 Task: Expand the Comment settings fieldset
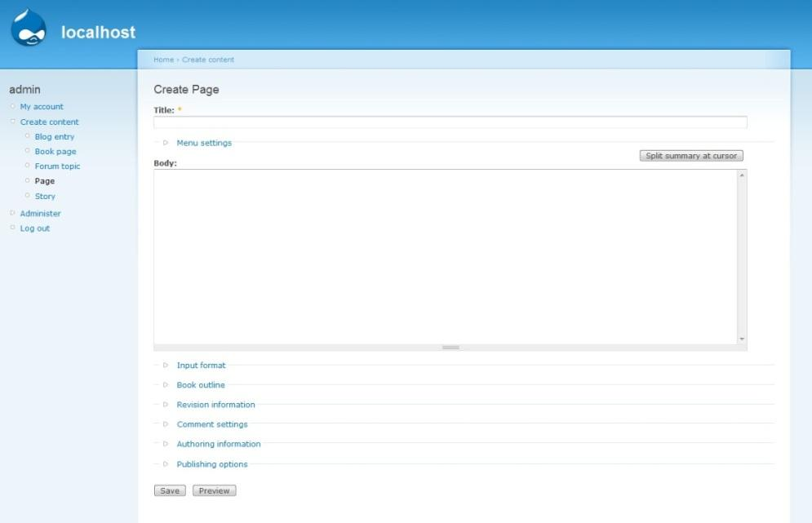[212, 424]
